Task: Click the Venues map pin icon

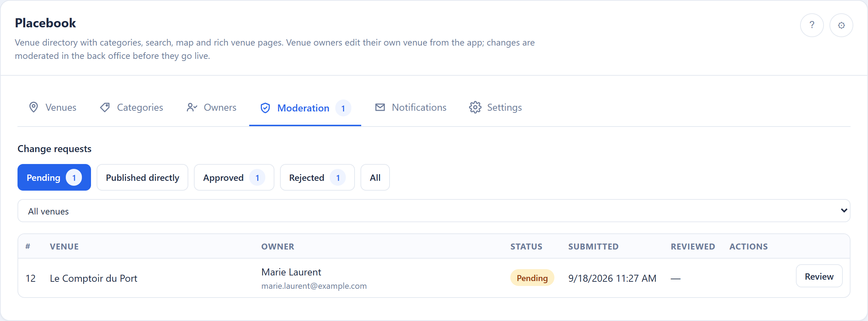Action: pyautogui.click(x=34, y=107)
